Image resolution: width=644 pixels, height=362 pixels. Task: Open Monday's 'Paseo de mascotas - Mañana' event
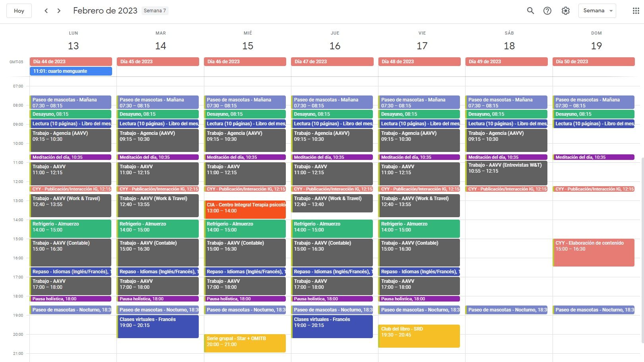click(70, 102)
